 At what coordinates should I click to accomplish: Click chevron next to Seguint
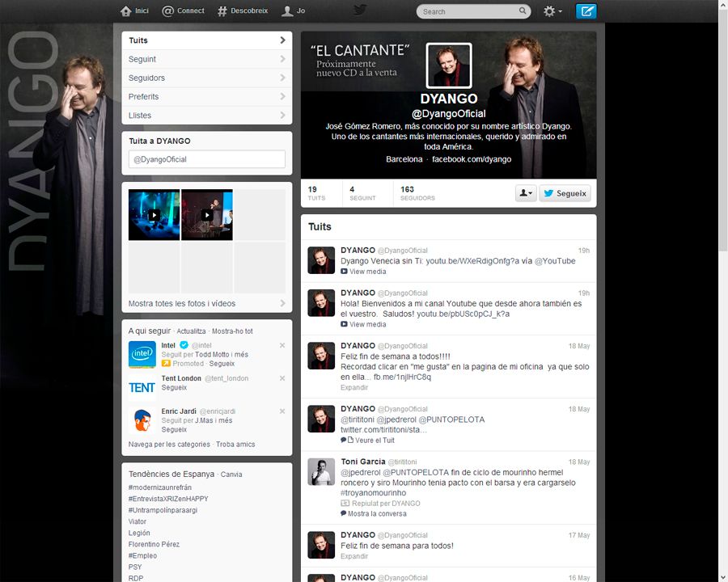click(282, 59)
